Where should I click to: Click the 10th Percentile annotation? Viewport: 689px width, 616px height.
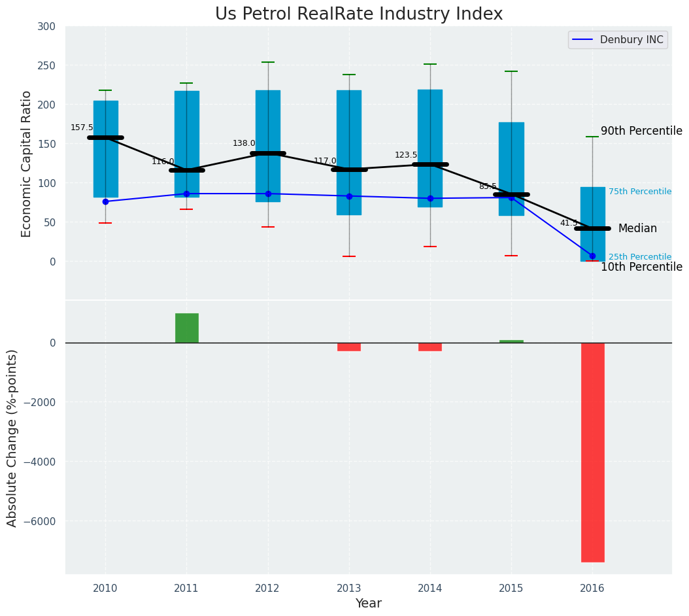[641, 267]
